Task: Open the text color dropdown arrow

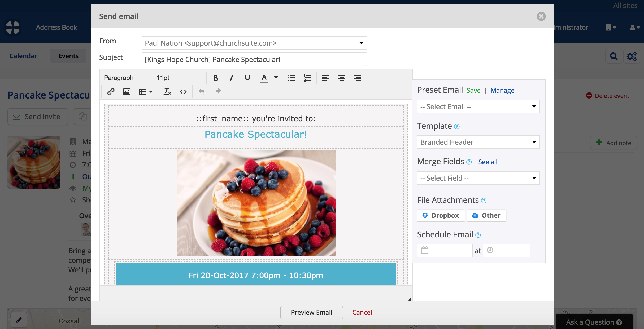Action: tap(276, 78)
